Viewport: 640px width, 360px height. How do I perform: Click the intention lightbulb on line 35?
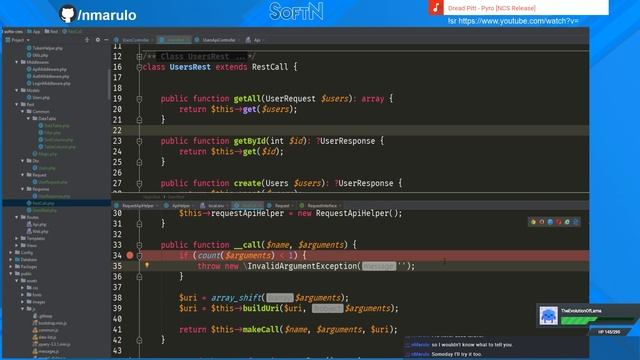coord(147,265)
